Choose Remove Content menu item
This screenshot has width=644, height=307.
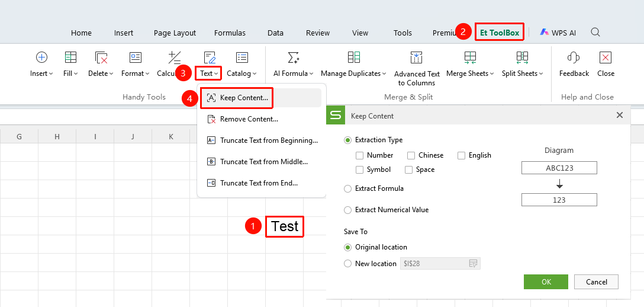261,119
